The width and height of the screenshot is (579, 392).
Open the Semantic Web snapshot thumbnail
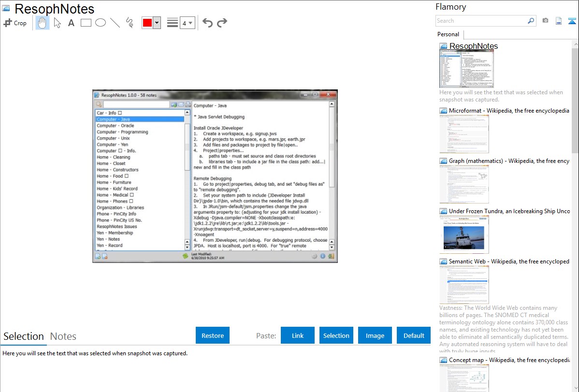pyautogui.click(x=464, y=285)
